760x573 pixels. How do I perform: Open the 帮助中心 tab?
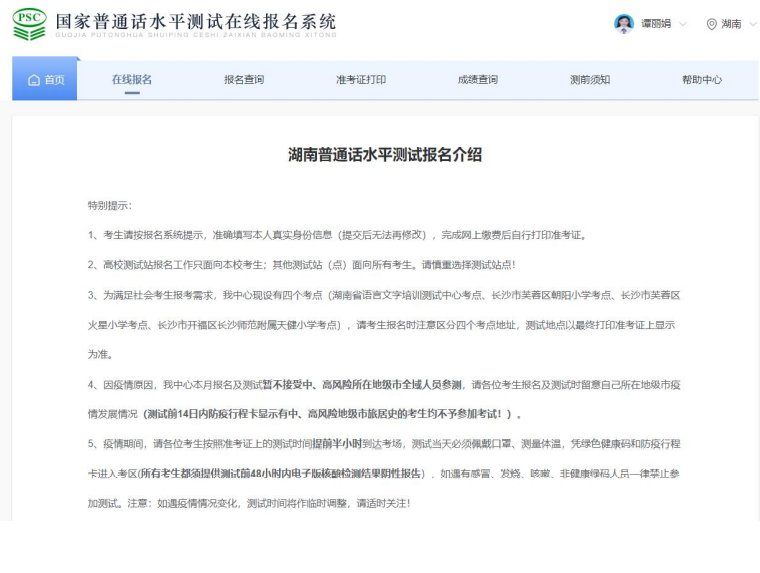[x=702, y=80]
